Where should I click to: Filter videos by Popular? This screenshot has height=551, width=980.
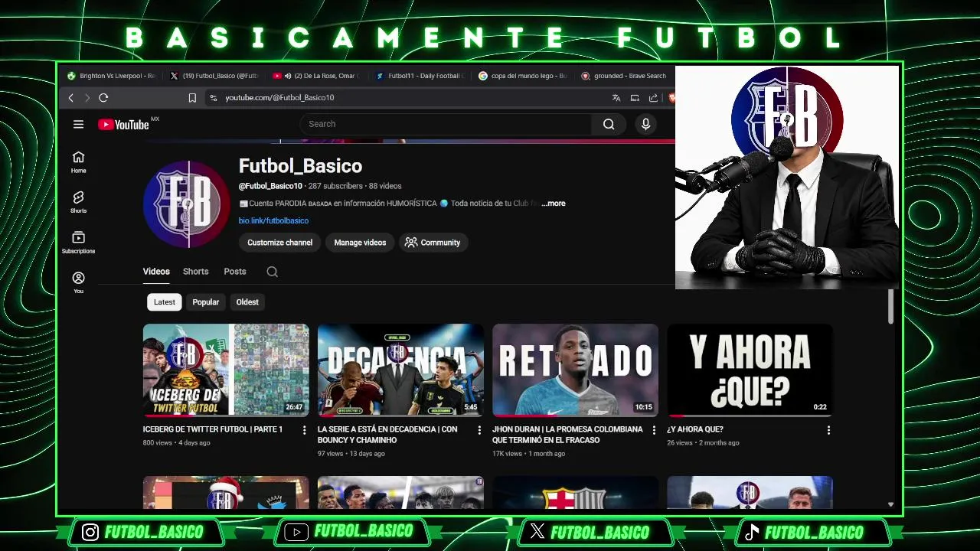tap(206, 302)
